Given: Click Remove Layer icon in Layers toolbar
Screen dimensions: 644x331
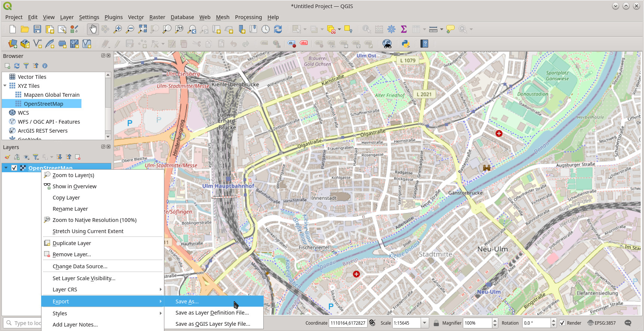Looking at the screenshot, I should [x=78, y=157].
